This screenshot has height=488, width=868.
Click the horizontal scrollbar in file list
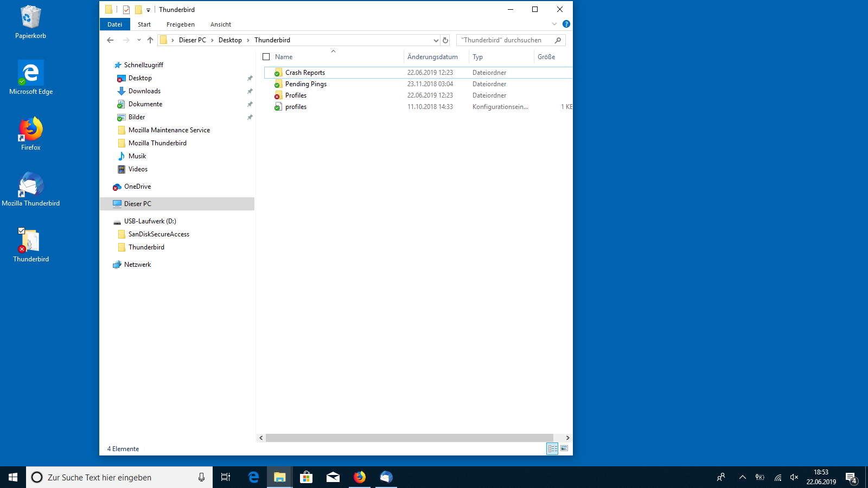click(409, 438)
